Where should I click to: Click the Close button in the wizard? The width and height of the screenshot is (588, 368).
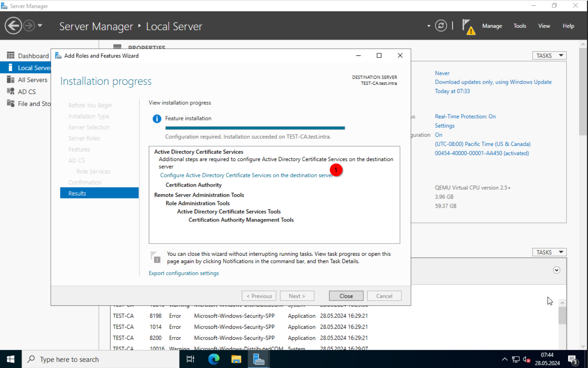pos(346,296)
